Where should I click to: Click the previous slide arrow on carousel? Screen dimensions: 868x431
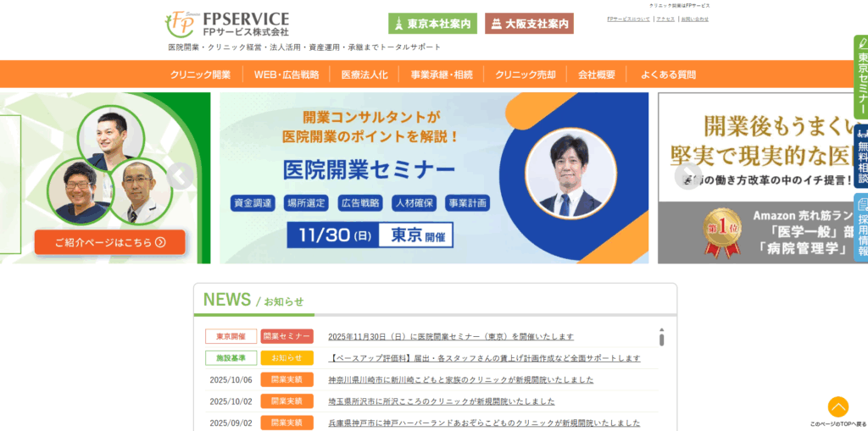click(x=180, y=176)
